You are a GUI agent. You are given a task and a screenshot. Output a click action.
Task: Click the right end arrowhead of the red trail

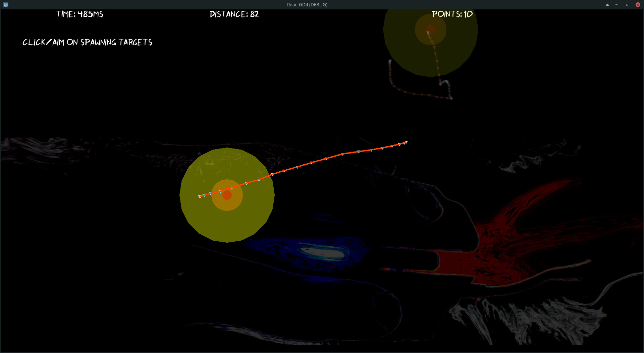coord(406,142)
